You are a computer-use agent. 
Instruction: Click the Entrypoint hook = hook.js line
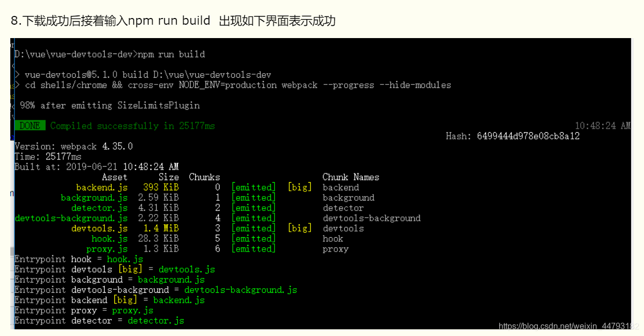pyautogui.click(x=77, y=259)
